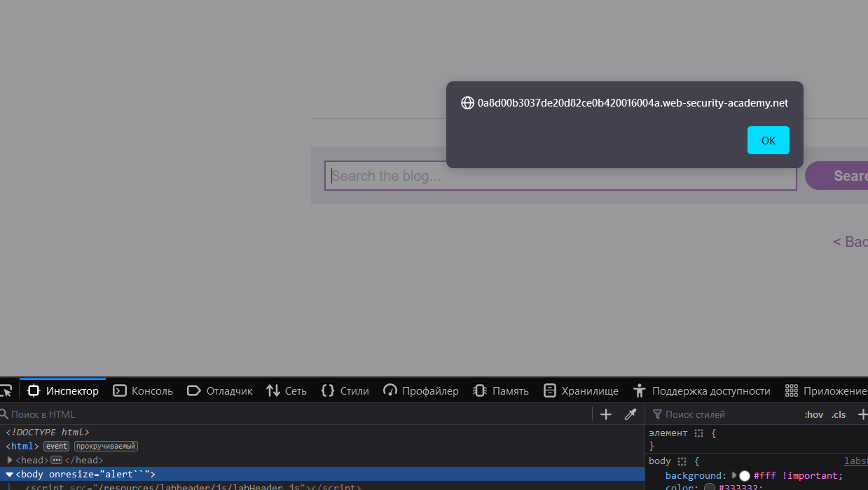Viewport: 868px width, 490px height.
Task: Click the Консоль tab icon
Action: point(120,390)
